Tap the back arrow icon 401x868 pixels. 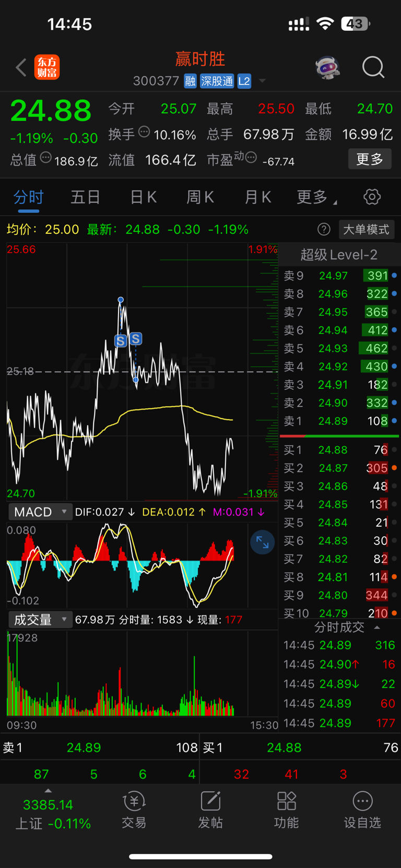(x=21, y=67)
